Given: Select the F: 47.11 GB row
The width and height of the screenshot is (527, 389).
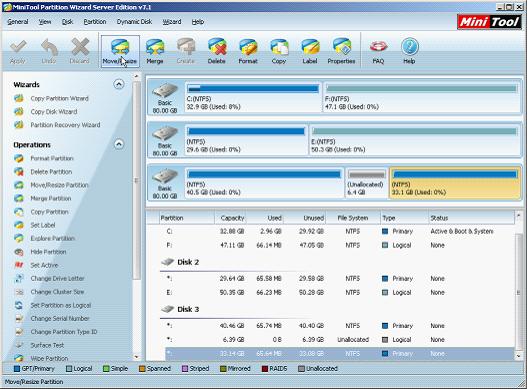Looking at the screenshot, I should 337,245.
